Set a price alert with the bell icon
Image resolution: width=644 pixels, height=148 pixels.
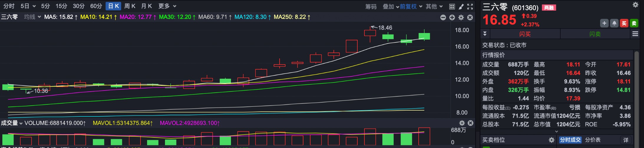point(614,23)
